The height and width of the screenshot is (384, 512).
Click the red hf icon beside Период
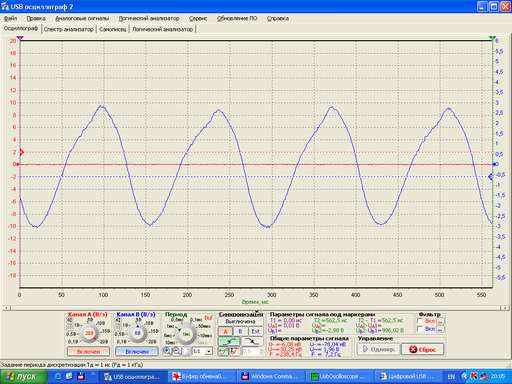point(208,318)
